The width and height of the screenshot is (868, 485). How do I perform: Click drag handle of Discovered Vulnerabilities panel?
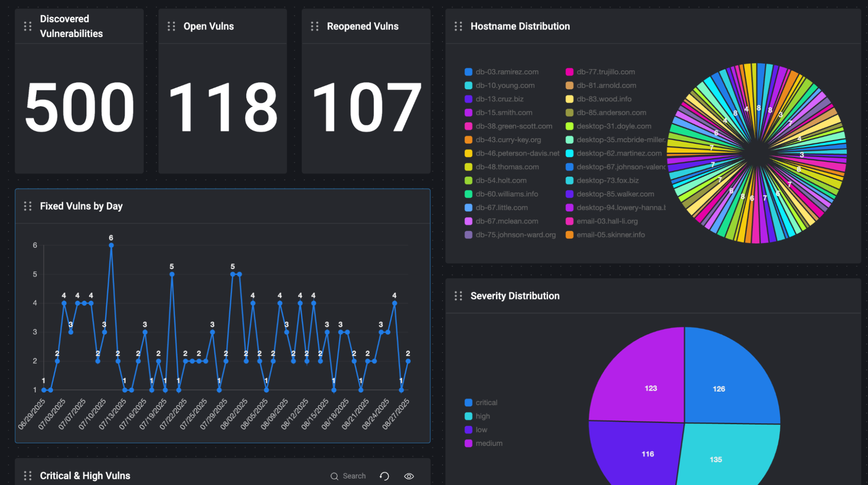(28, 27)
